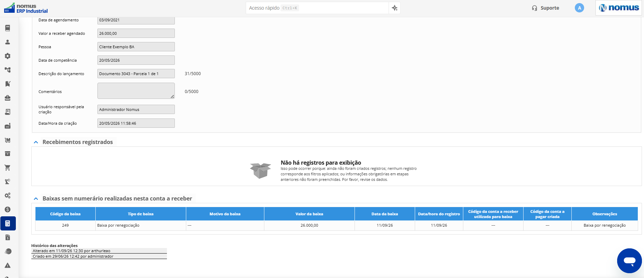Screen dimensions: 644x278
Task: Collapse the Recebimentos registrados section
Action: [36, 142]
